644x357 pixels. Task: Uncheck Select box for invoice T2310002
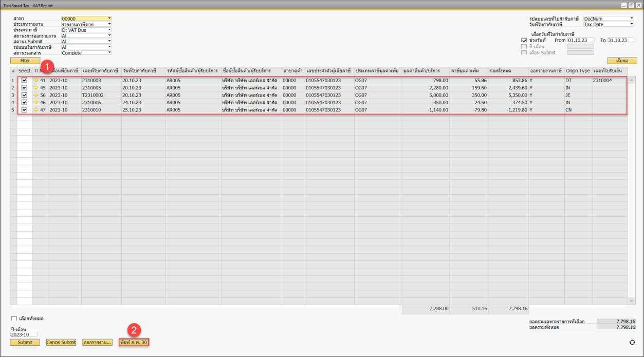tap(24, 95)
